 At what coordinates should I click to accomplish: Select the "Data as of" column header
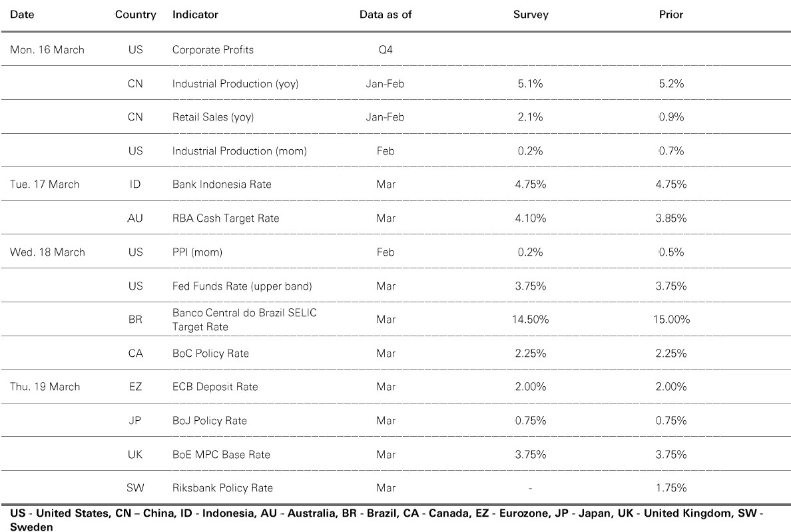tap(386, 15)
